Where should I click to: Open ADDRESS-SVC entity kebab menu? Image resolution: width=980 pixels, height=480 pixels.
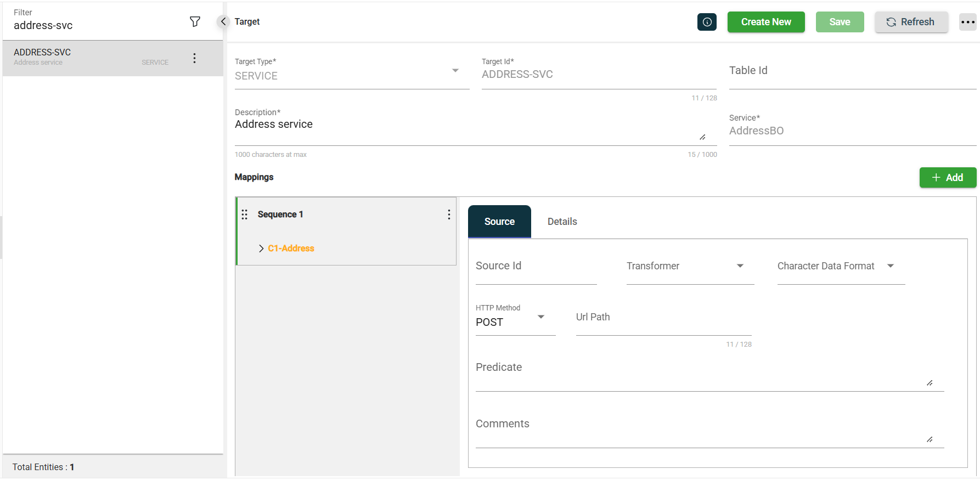pyautogui.click(x=194, y=58)
